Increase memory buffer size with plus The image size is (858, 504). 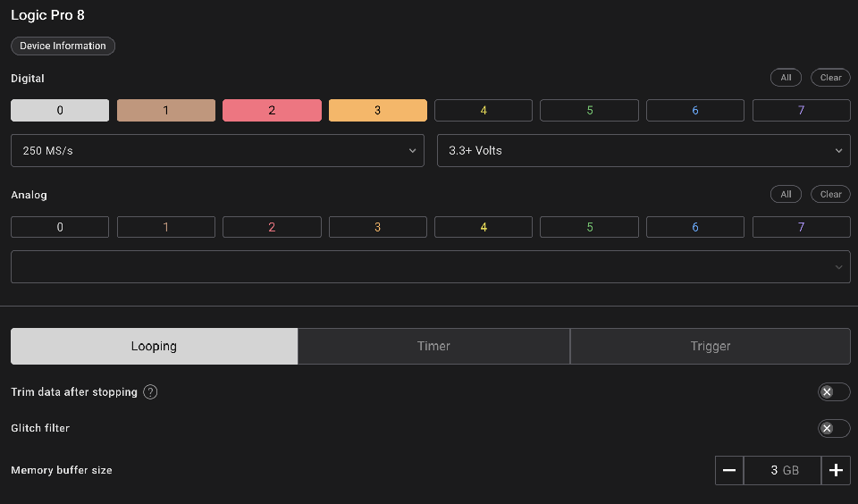(836, 470)
